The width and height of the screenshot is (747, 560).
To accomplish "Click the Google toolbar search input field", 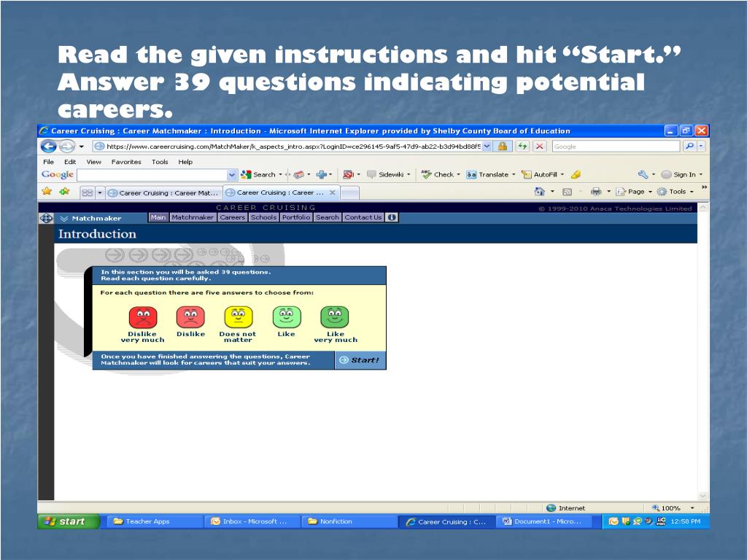I will tap(152, 175).
